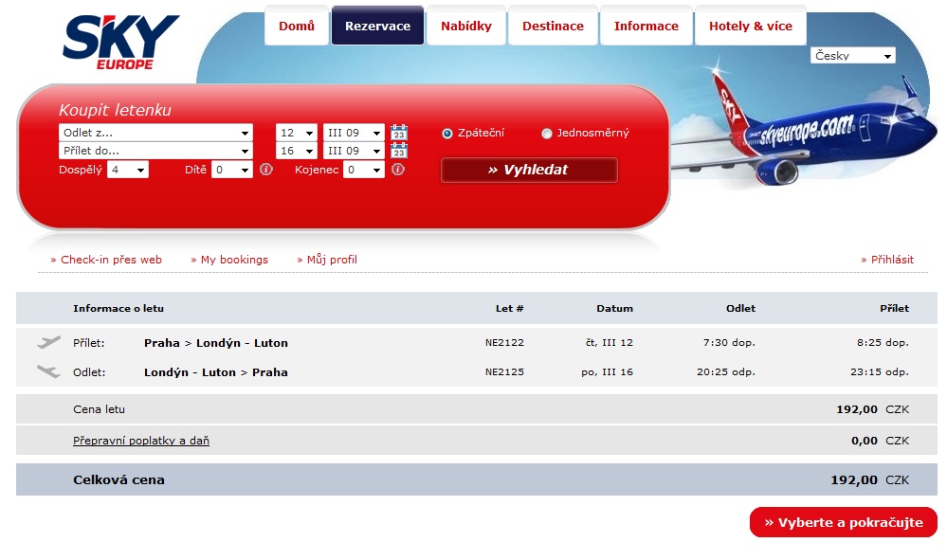The width and height of the screenshot is (947, 560).
Task: Click the route 'Londýn - Luton > Praha'
Action: click(x=216, y=372)
